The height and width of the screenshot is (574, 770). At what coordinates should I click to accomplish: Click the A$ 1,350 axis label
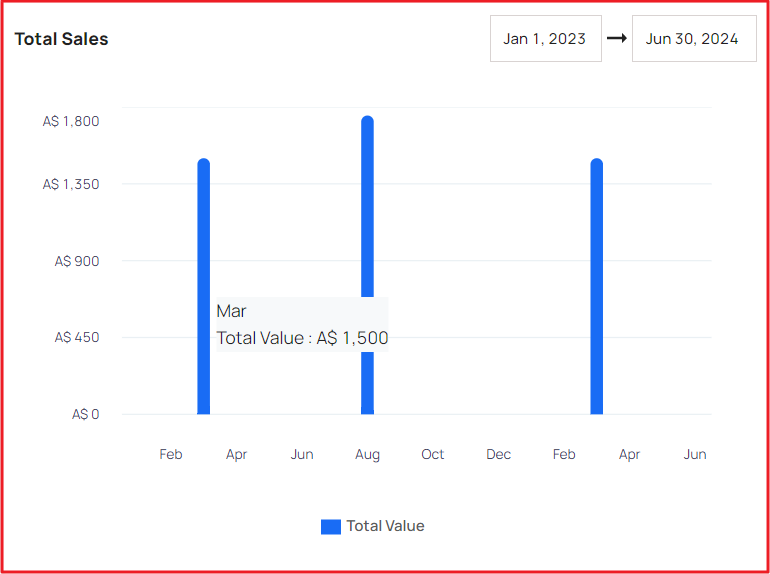[71, 184]
